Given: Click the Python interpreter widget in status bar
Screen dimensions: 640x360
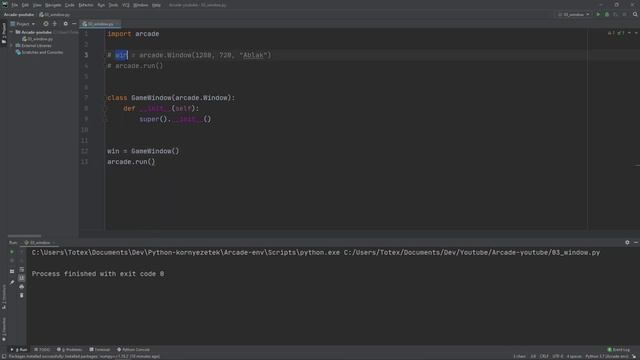Looking at the screenshot, I should (607, 356).
